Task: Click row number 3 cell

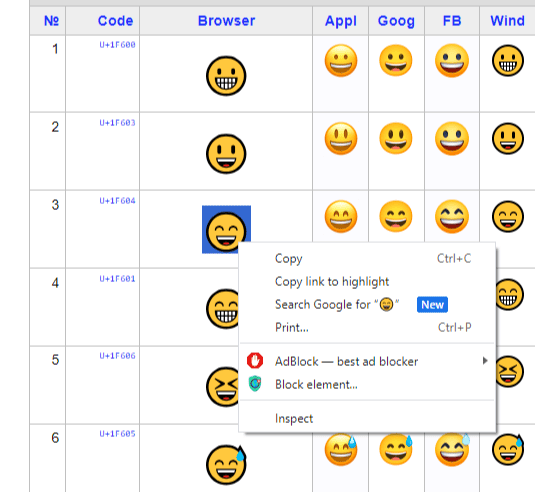Action: click(47, 229)
